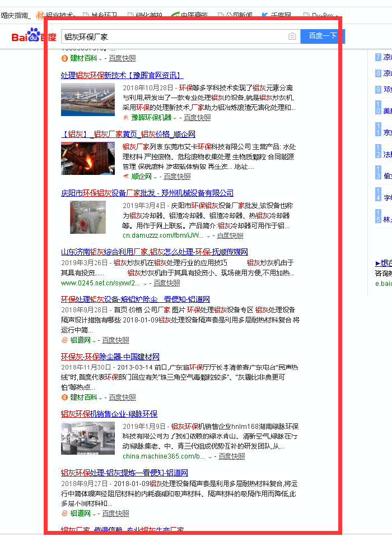Click the china.machine365.com green URL
This screenshot has height=536, width=392.
point(164,456)
